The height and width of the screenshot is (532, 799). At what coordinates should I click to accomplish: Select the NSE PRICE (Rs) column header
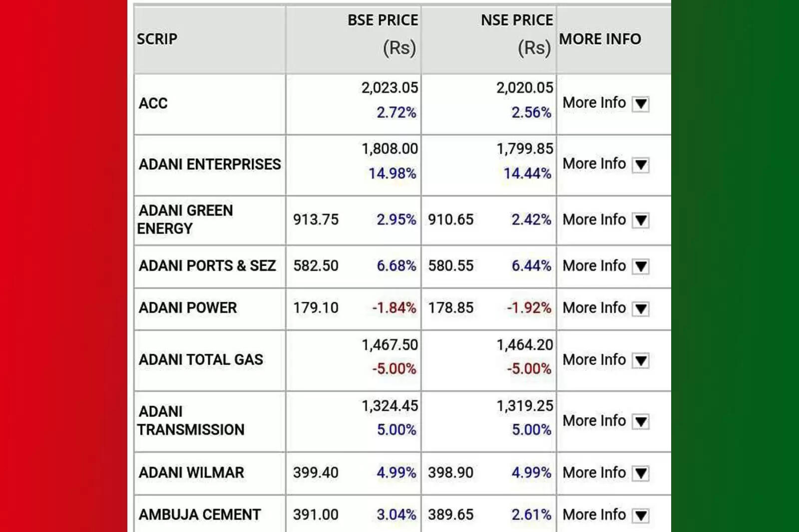517,34
